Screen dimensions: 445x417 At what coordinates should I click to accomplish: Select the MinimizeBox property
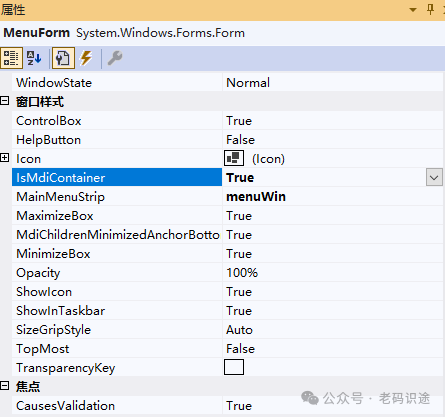[53, 254]
